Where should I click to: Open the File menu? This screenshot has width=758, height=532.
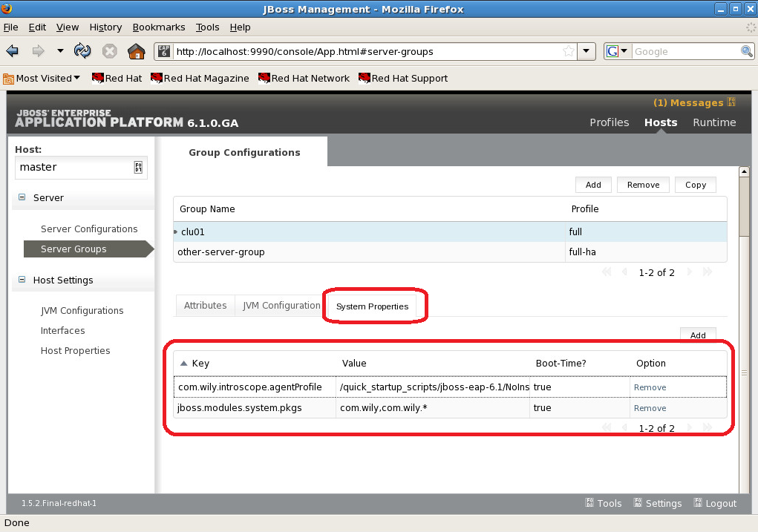[10, 27]
